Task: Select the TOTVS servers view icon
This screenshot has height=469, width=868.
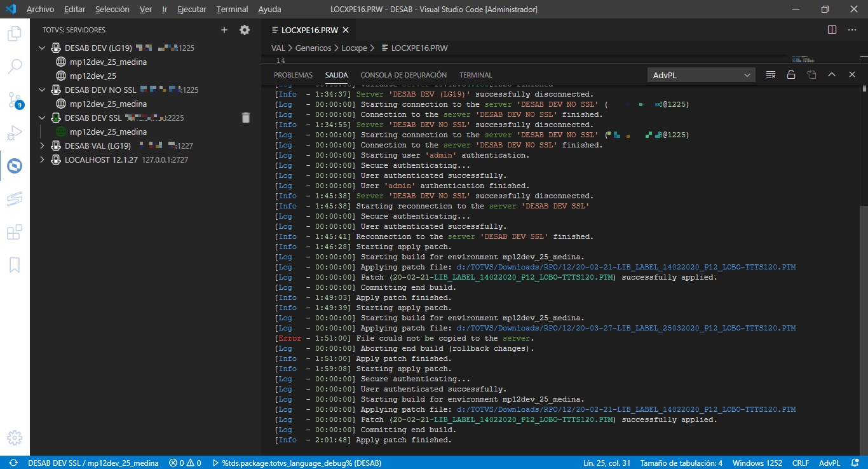Action: click(x=15, y=166)
